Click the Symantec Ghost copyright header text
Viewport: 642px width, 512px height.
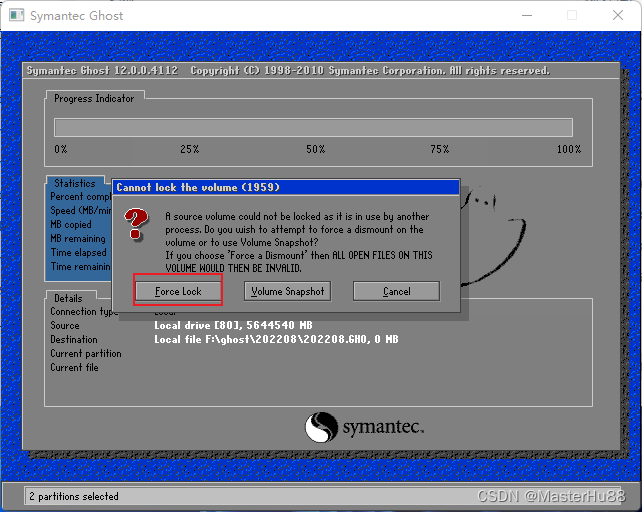click(x=288, y=70)
